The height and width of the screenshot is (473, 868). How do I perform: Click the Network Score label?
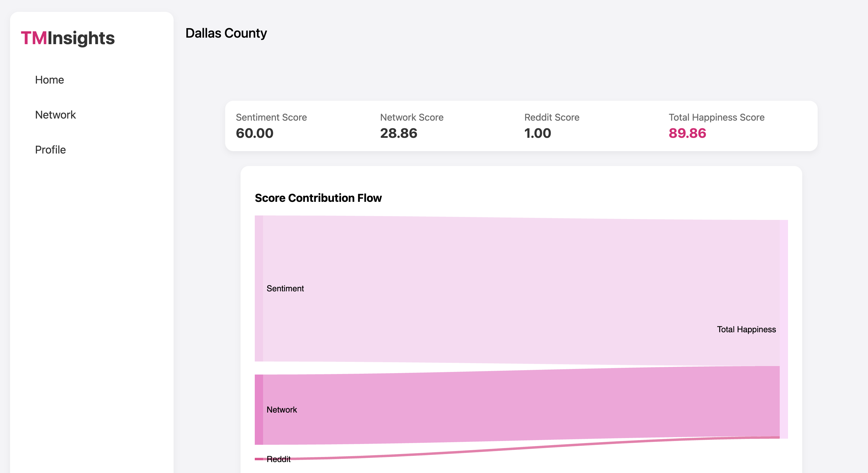point(412,117)
